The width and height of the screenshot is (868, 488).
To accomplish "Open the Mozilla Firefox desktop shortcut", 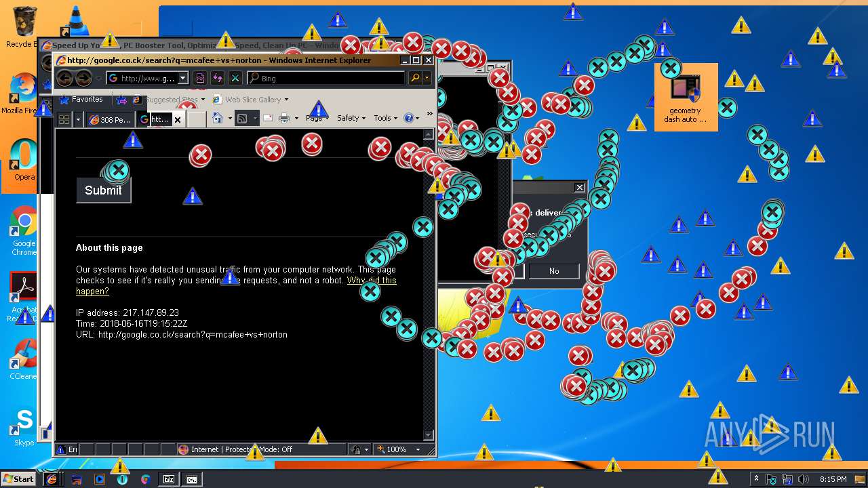I will (x=23, y=92).
